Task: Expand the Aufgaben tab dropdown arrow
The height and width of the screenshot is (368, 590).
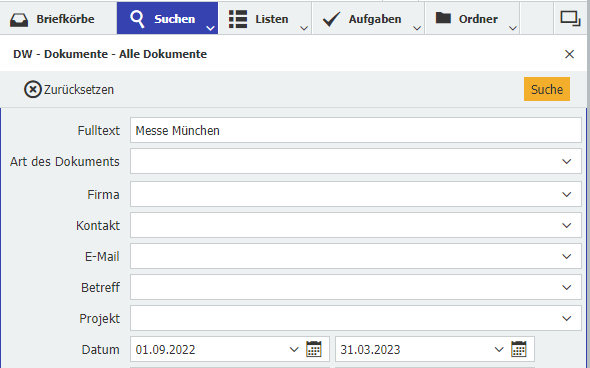Action: (x=417, y=28)
